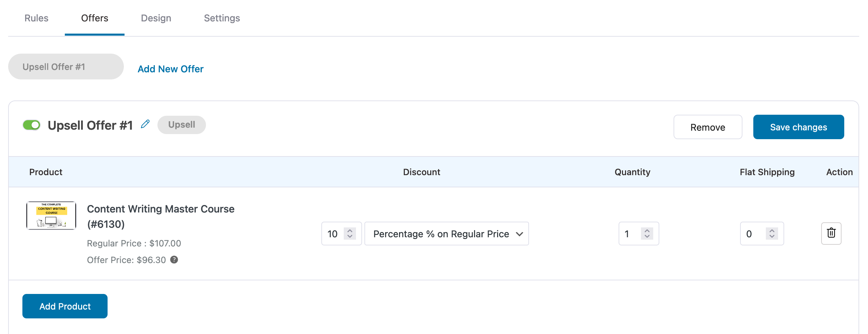This screenshot has width=868, height=334.
Task: Go to the Settings tab
Action: click(x=222, y=18)
